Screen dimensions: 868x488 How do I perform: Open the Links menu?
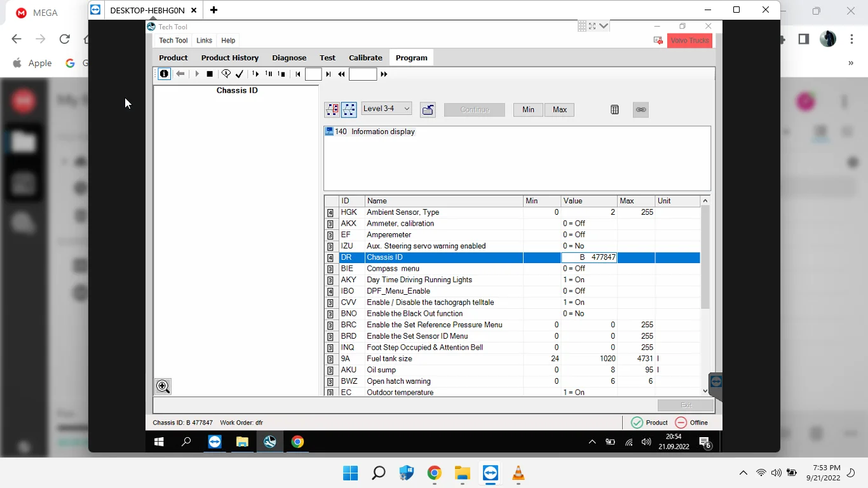(204, 40)
